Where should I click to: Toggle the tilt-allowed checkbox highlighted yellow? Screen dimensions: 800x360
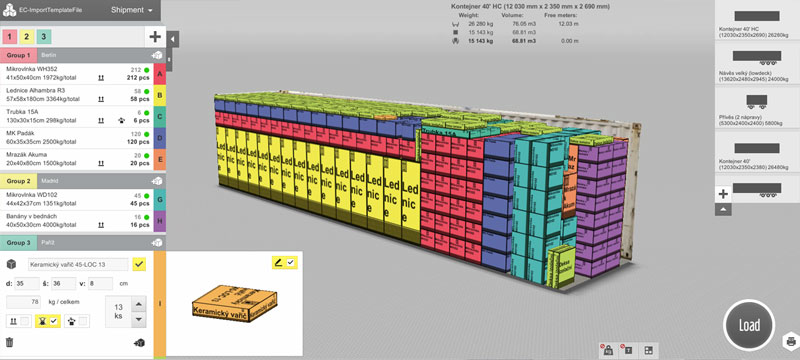coord(54,321)
